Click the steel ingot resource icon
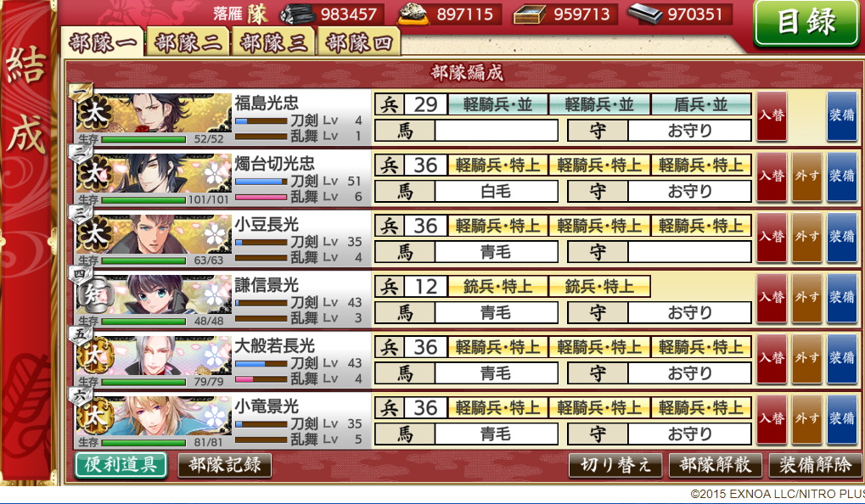Screen dimensions: 865x504 [644, 14]
